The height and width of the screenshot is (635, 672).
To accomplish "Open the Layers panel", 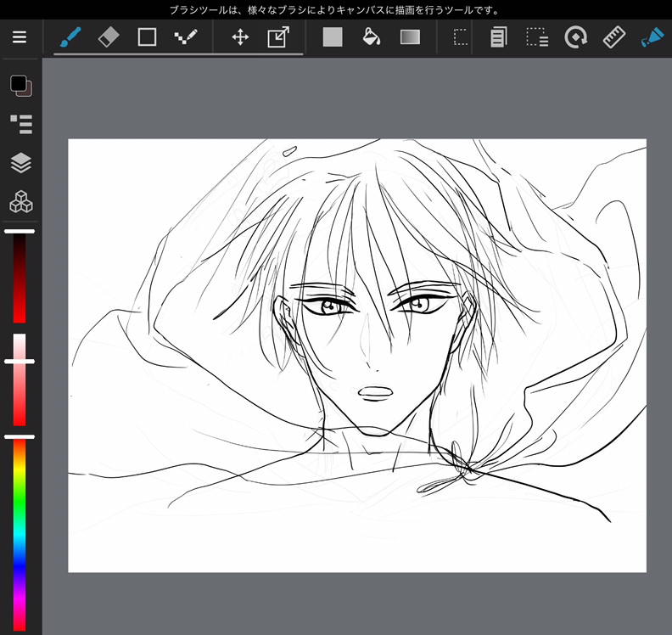I will point(21,163).
